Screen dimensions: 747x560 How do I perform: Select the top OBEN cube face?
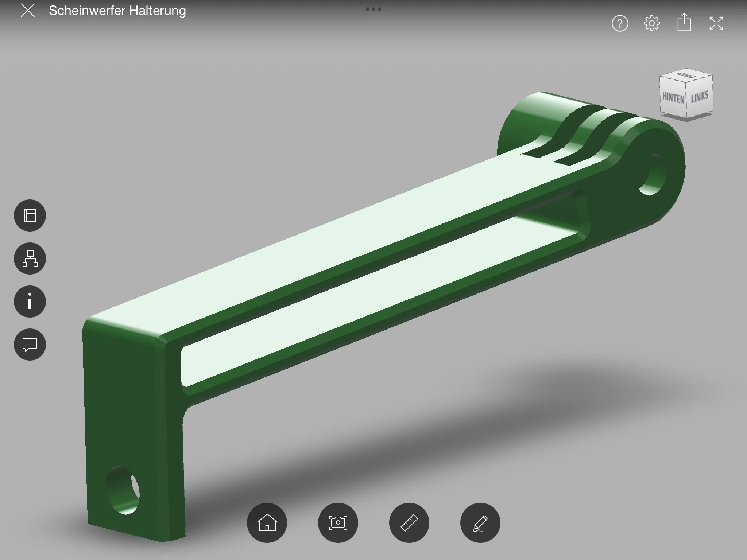tap(686, 76)
